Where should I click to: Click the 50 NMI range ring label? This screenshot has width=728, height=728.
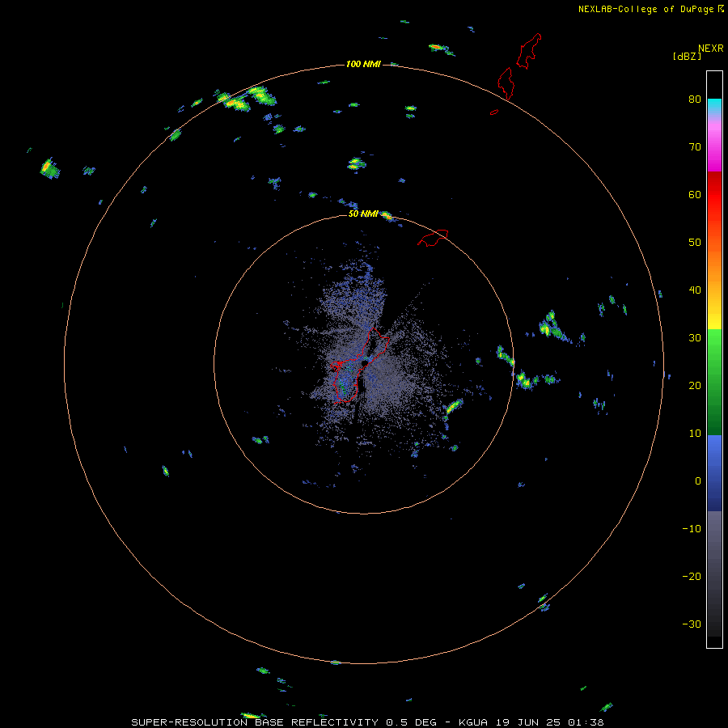point(363,214)
